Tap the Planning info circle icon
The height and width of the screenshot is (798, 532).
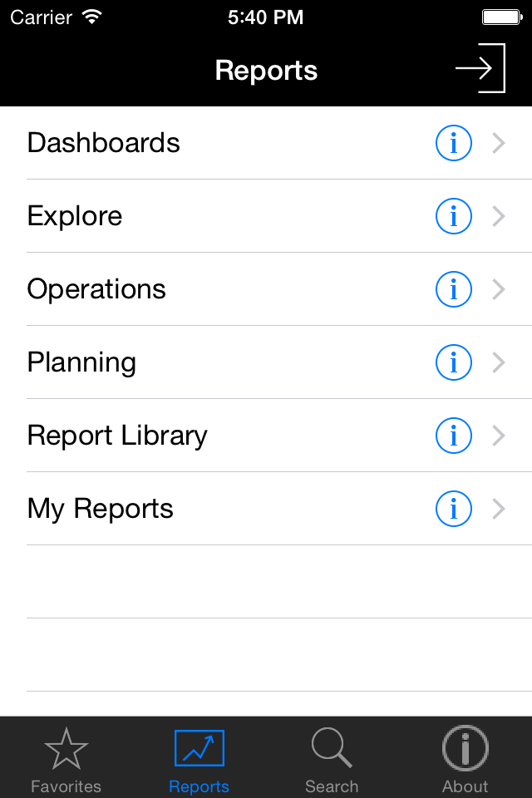(x=454, y=362)
